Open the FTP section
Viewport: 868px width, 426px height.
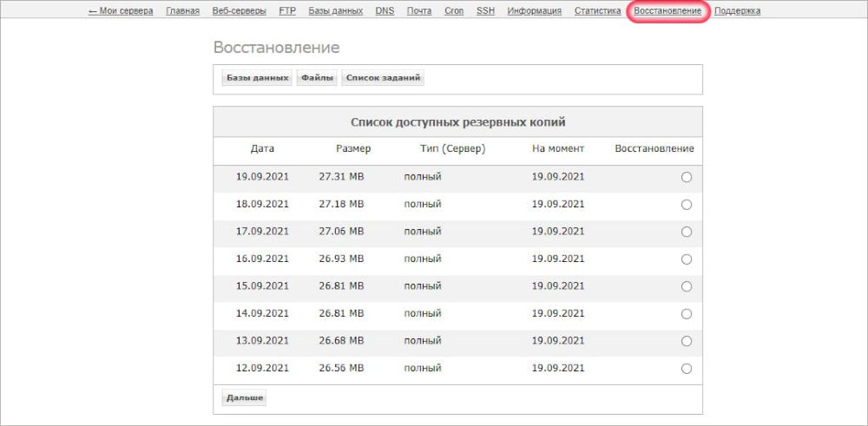(287, 10)
